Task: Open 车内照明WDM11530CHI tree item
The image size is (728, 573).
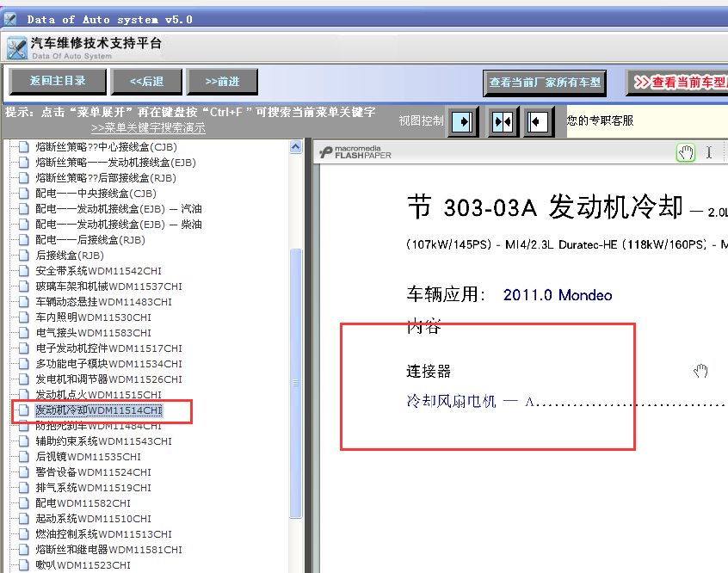Action: click(x=93, y=317)
